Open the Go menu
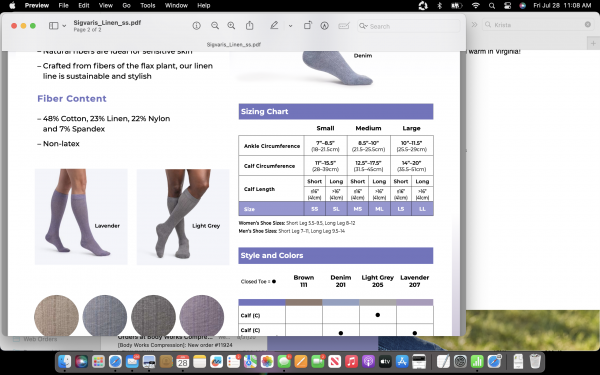Image resolution: width=600 pixels, height=375 pixels. [126, 5]
